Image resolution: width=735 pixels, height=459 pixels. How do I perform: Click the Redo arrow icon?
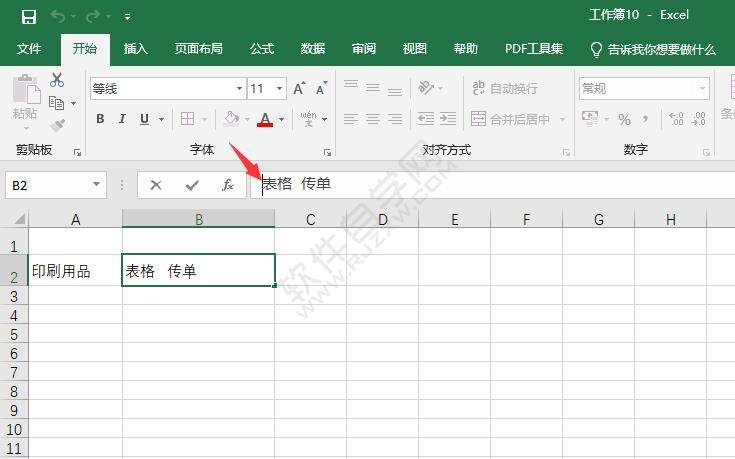[x=92, y=17]
